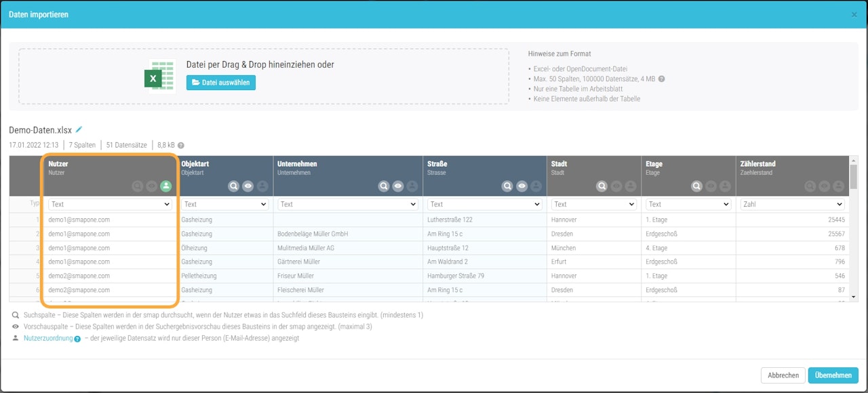Click user icon in Unternehmen column header
The image size is (868, 393).
tap(413, 186)
